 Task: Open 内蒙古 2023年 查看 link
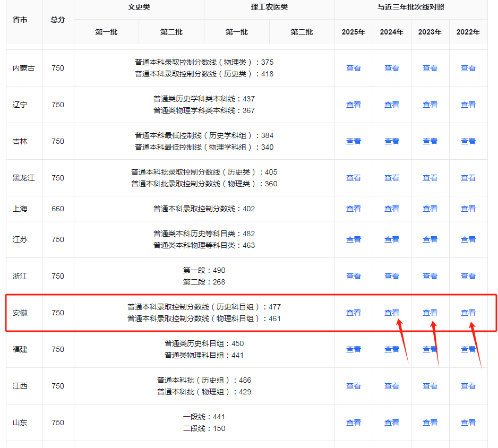pyautogui.click(x=430, y=68)
